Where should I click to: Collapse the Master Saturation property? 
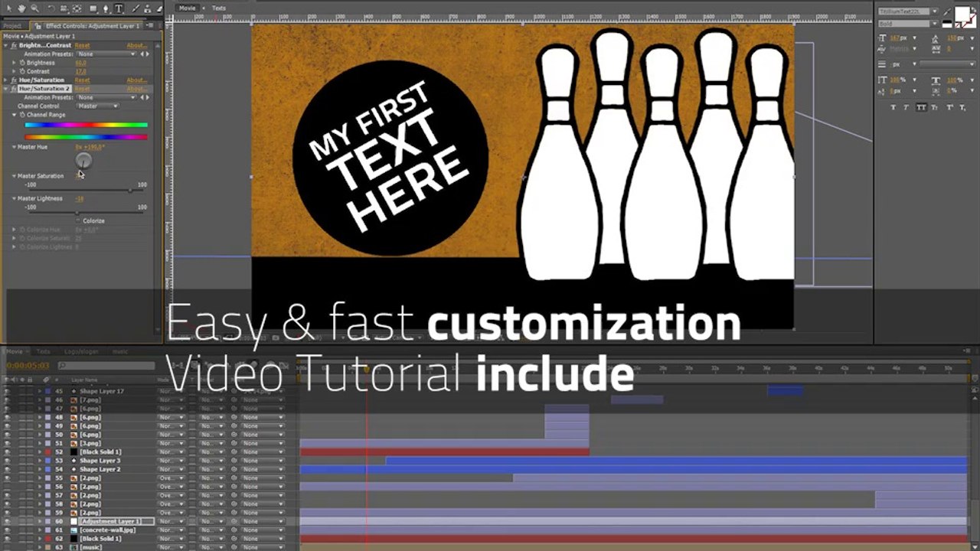(x=14, y=176)
